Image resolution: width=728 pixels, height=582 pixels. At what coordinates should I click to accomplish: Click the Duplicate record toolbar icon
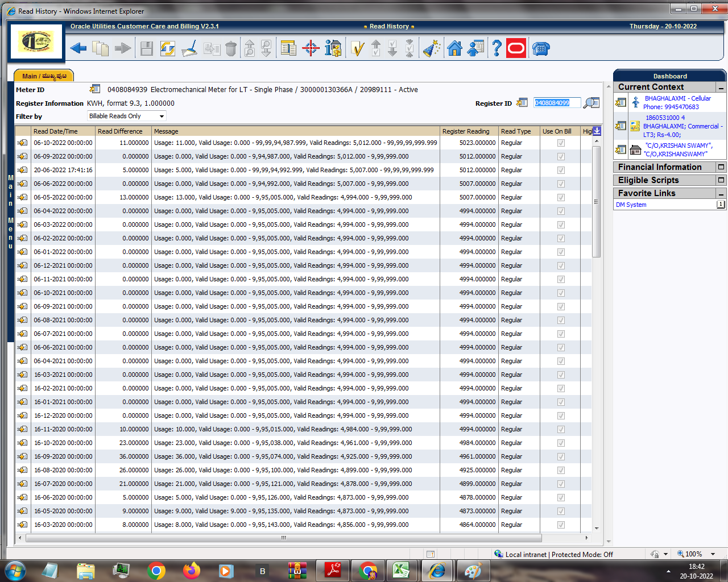212,49
